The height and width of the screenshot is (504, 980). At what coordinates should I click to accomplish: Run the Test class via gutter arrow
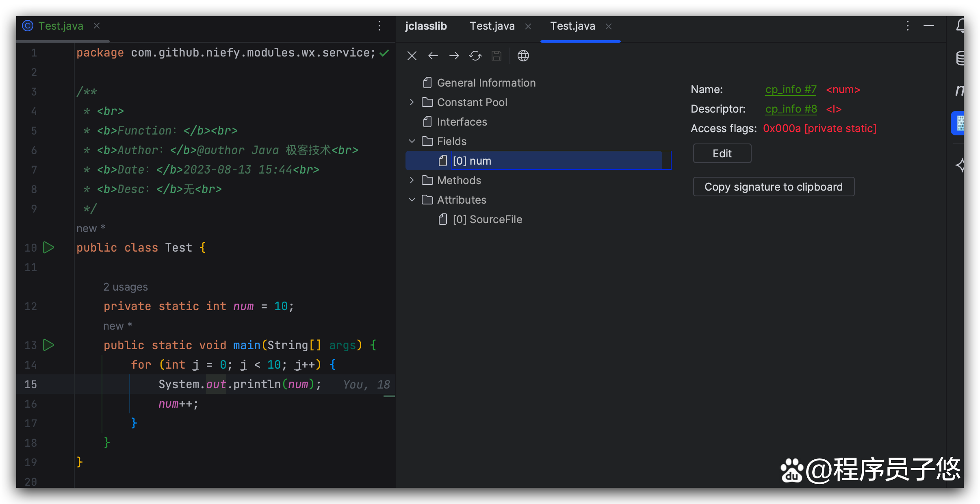click(x=48, y=247)
